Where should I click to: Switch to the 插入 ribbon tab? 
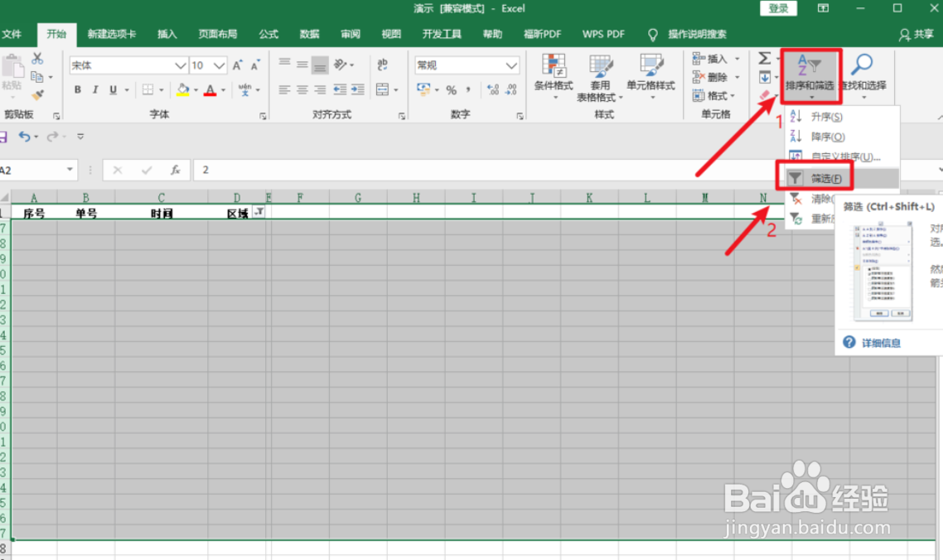click(x=167, y=34)
